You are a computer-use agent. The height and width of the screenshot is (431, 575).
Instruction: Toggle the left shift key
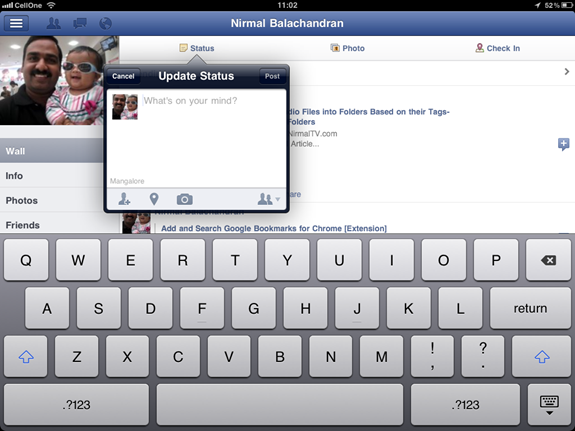point(26,356)
